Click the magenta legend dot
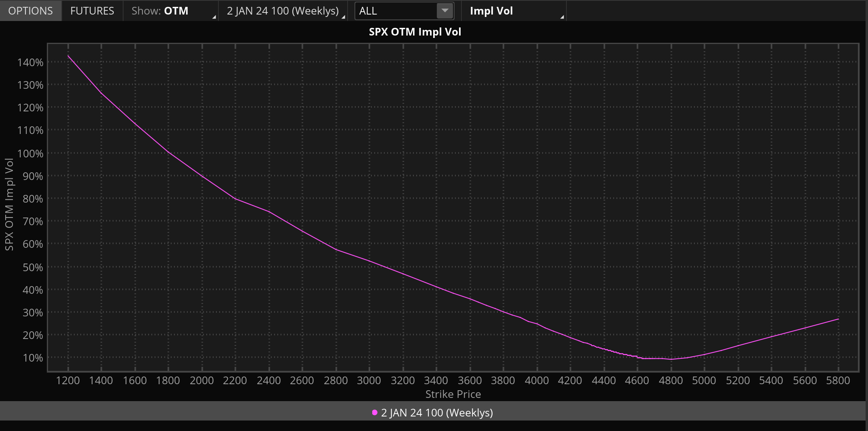This screenshot has height=431, width=868. pyautogui.click(x=375, y=412)
